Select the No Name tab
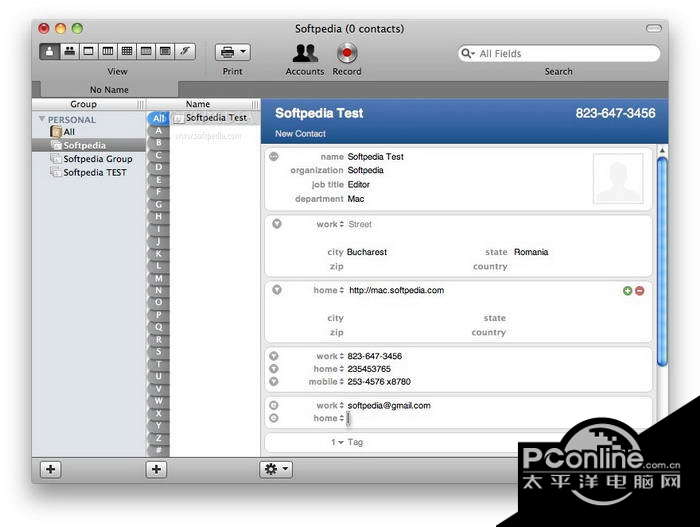700x527 pixels. 109,90
